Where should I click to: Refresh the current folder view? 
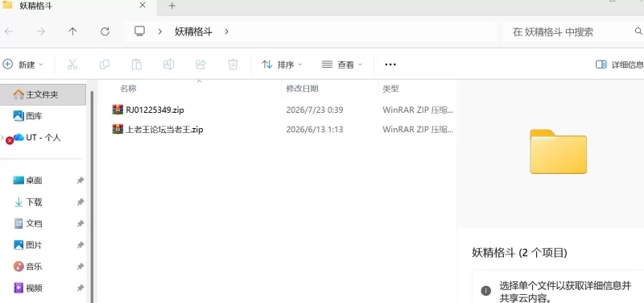[105, 31]
